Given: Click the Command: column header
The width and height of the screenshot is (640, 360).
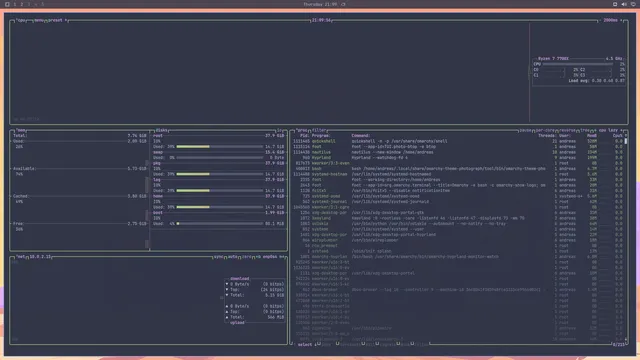Looking at the screenshot, I should [361, 136].
